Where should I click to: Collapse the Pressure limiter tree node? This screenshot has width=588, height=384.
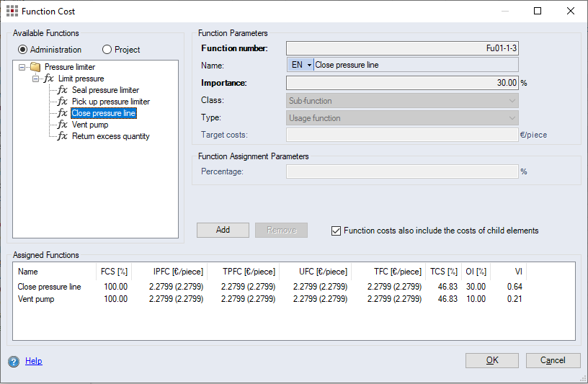22,67
